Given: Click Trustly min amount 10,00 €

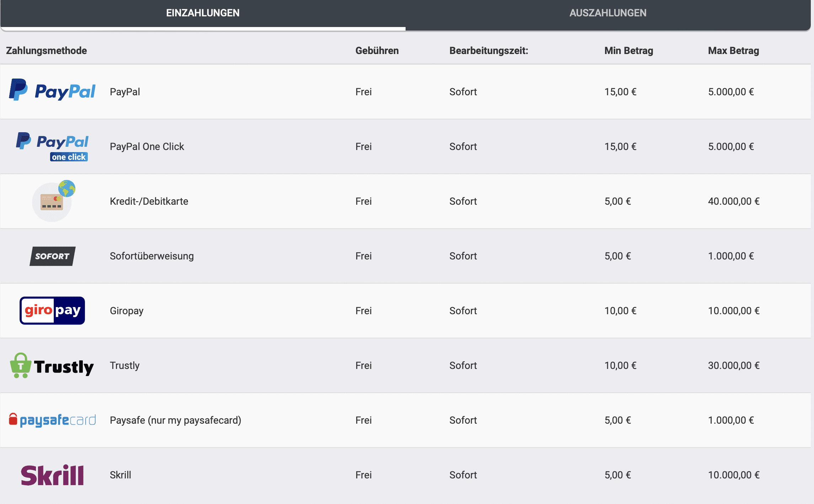Looking at the screenshot, I should 620,366.
